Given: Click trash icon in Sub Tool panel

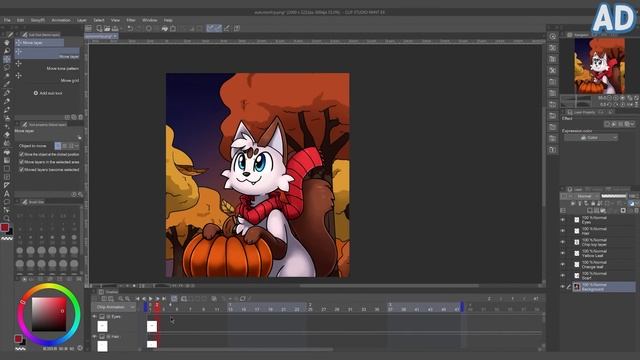Looking at the screenshot, I should [x=80, y=117].
